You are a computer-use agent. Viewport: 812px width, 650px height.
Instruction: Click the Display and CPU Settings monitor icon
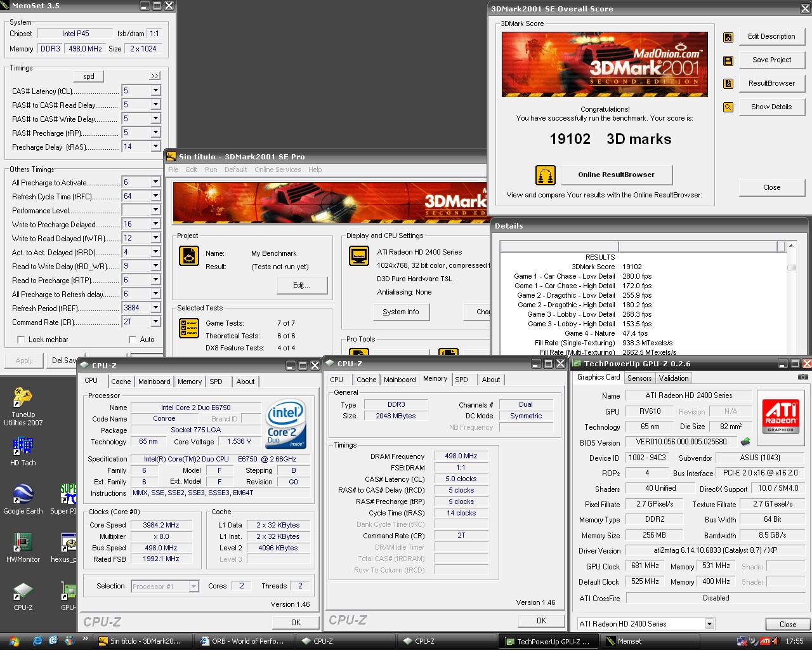(359, 256)
